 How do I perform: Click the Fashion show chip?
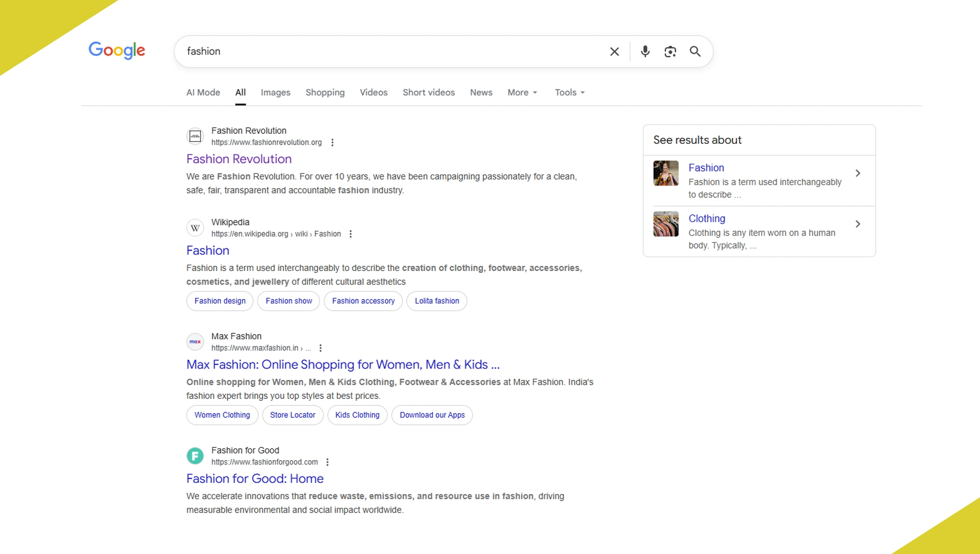coord(288,301)
